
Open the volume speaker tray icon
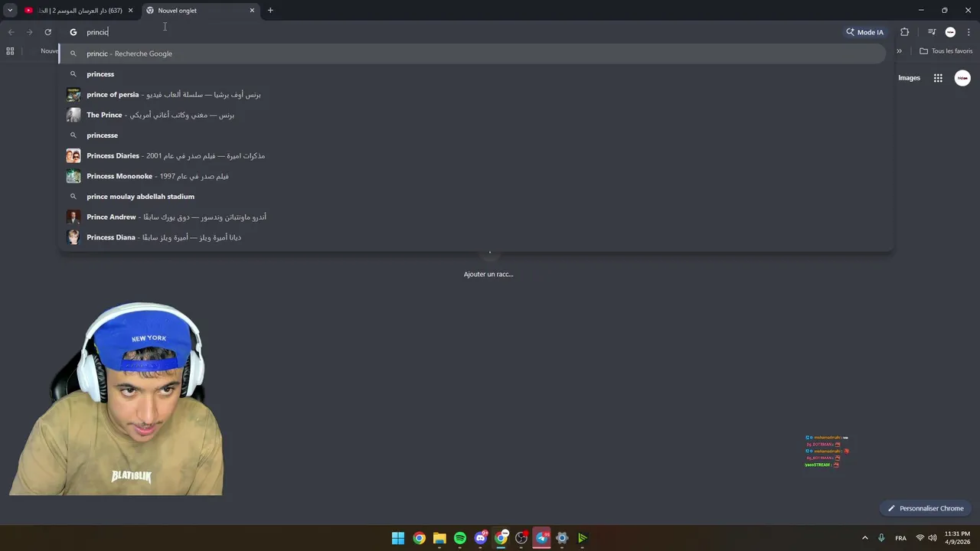(x=933, y=538)
